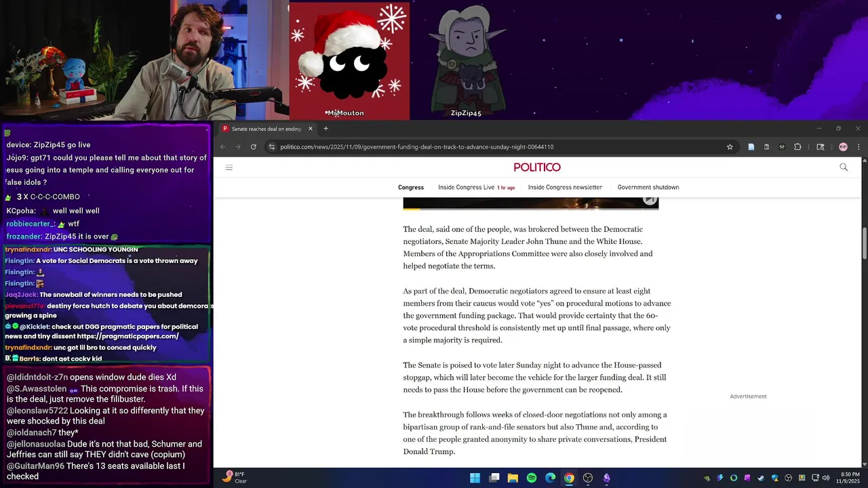868x488 pixels.
Task: Open Google Chrome in the taskbar
Action: 569,478
